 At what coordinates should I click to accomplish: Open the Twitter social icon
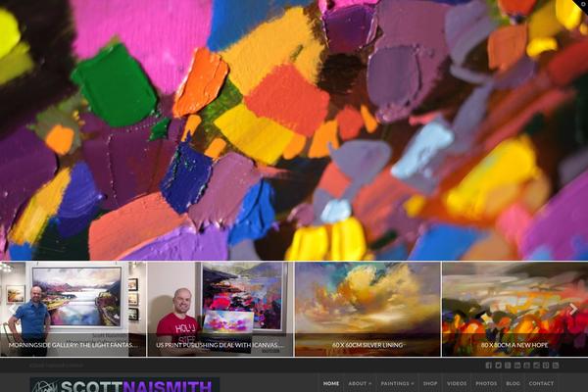click(498, 365)
